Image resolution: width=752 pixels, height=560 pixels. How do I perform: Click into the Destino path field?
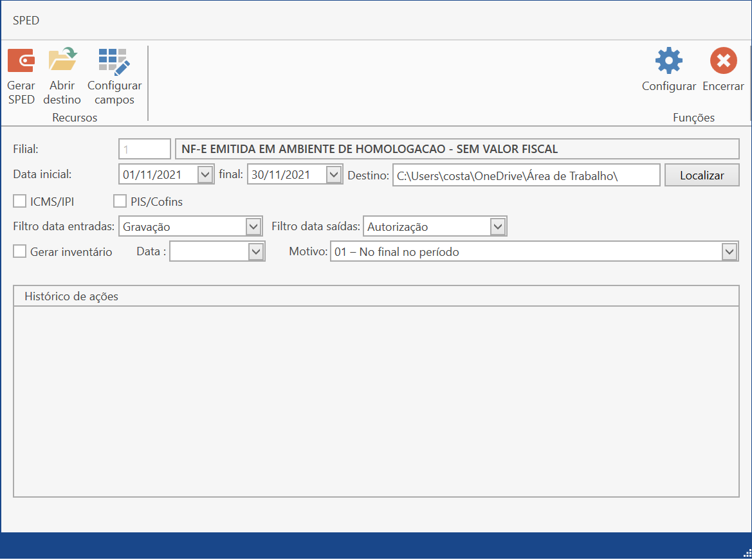coord(526,175)
